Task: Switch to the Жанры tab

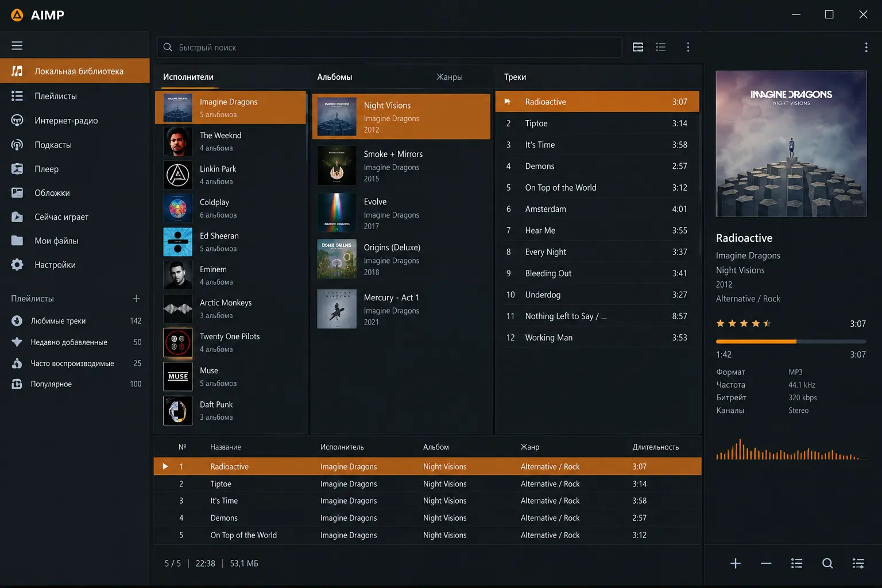Action: point(450,77)
